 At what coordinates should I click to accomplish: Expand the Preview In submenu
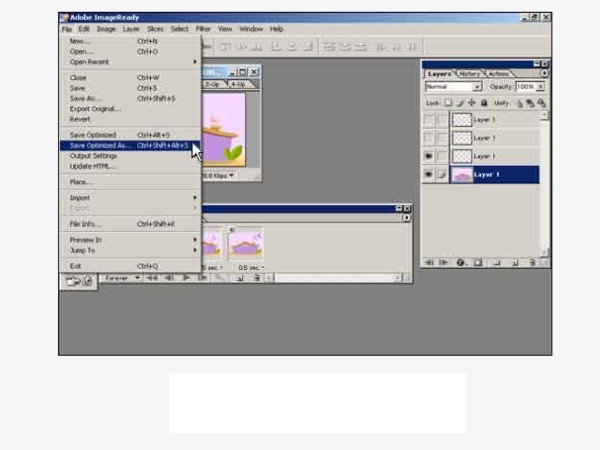(130, 240)
